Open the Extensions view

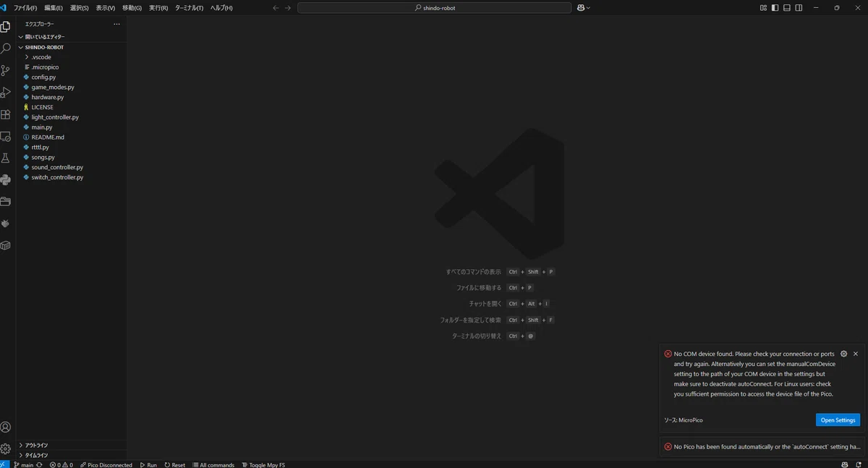tap(6, 114)
